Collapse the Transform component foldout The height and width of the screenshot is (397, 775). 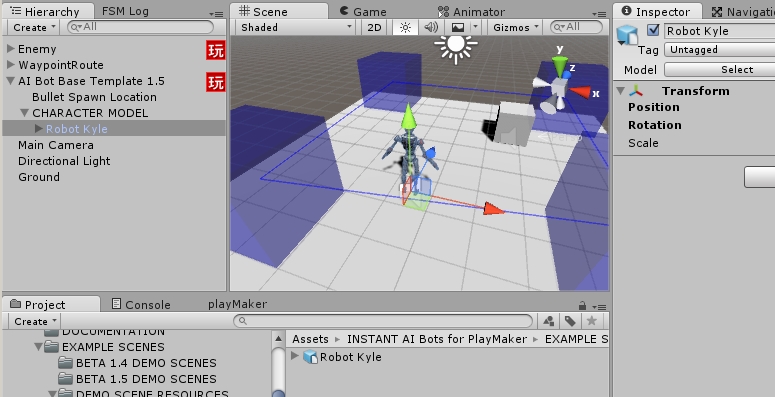coord(621,91)
